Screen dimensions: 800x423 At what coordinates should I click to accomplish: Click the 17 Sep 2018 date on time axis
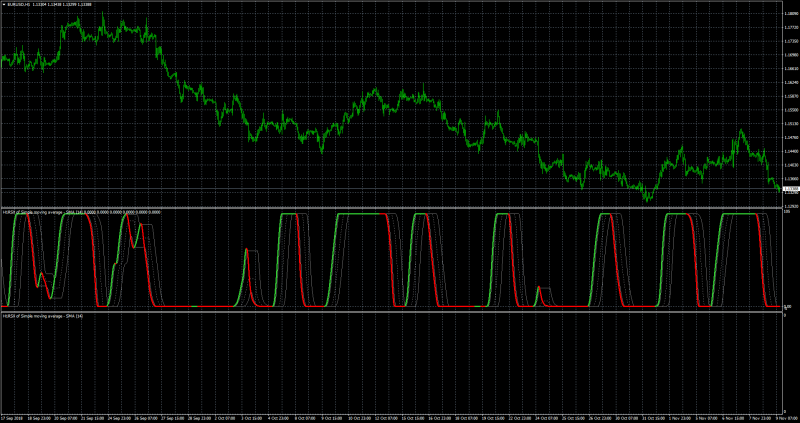pos(12,418)
